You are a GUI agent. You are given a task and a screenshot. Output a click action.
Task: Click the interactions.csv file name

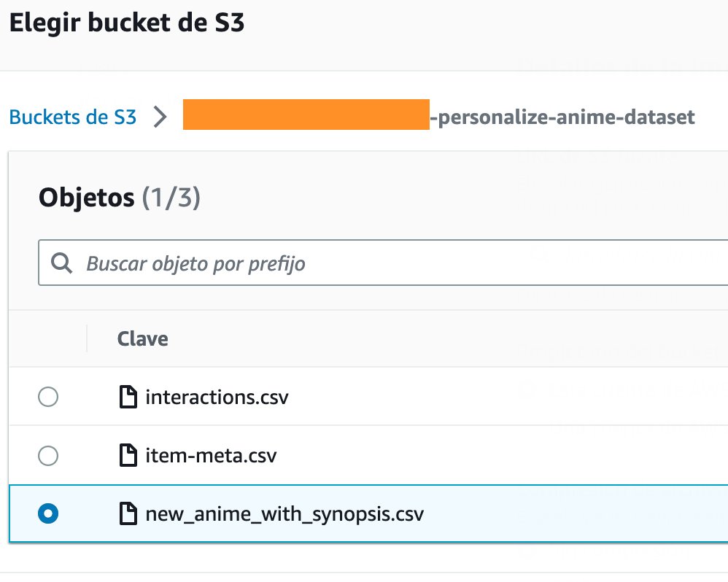click(x=217, y=397)
